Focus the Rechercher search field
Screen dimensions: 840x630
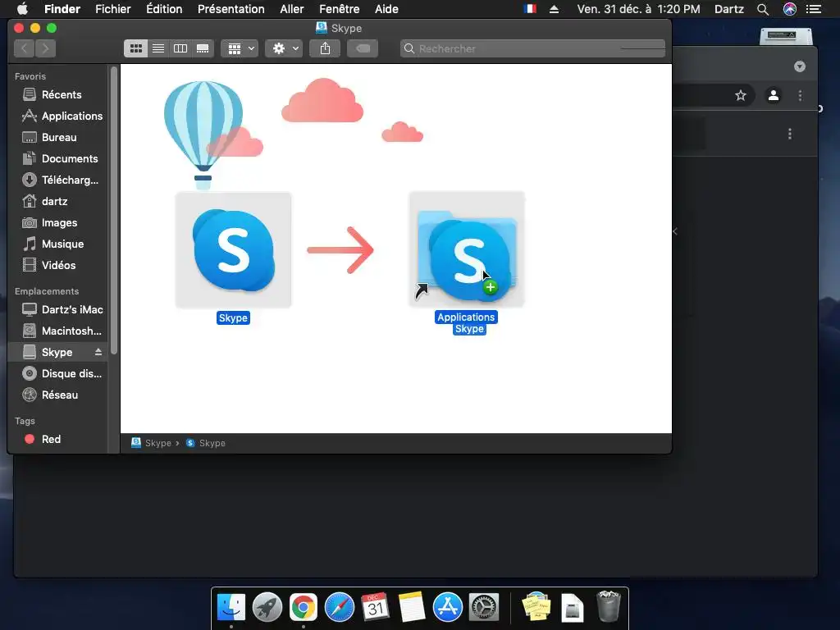(532, 48)
